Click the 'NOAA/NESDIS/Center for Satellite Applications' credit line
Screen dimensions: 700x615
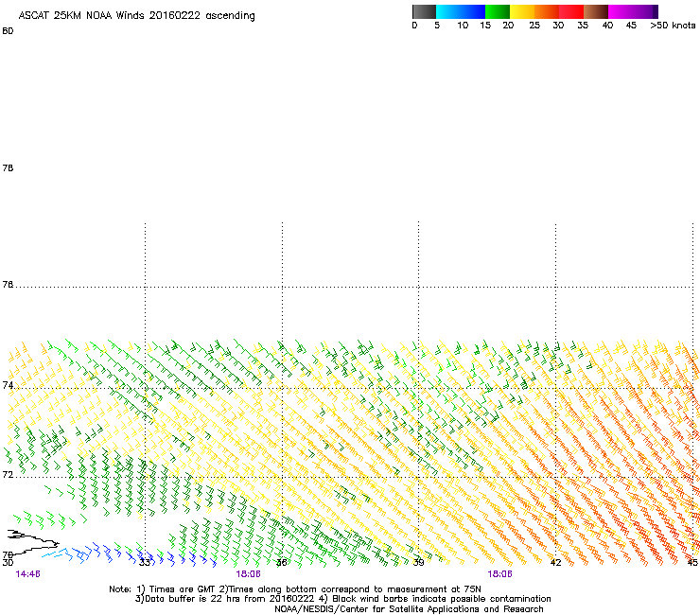point(409,609)
